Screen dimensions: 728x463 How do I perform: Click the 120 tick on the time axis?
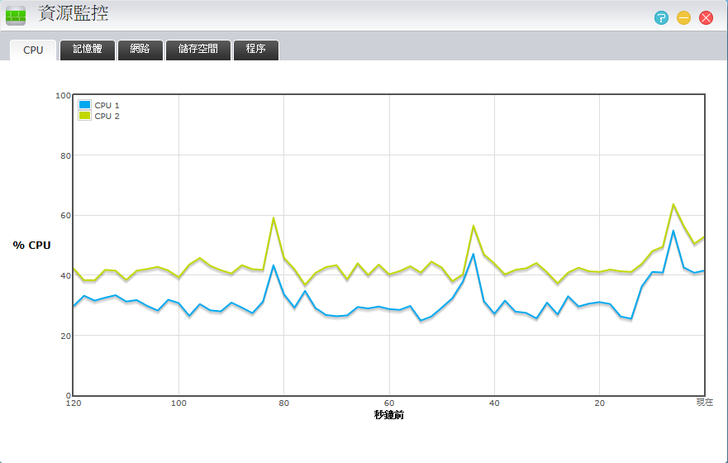coord(73,403)
